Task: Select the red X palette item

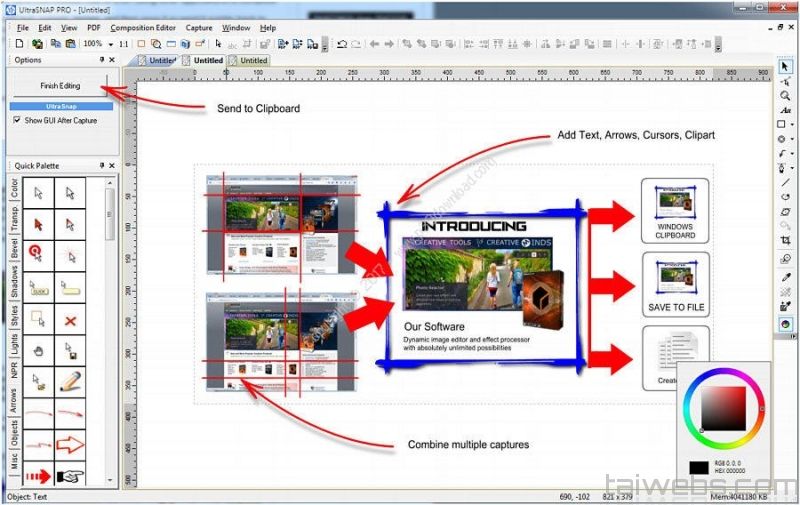Action: point(70,321)
